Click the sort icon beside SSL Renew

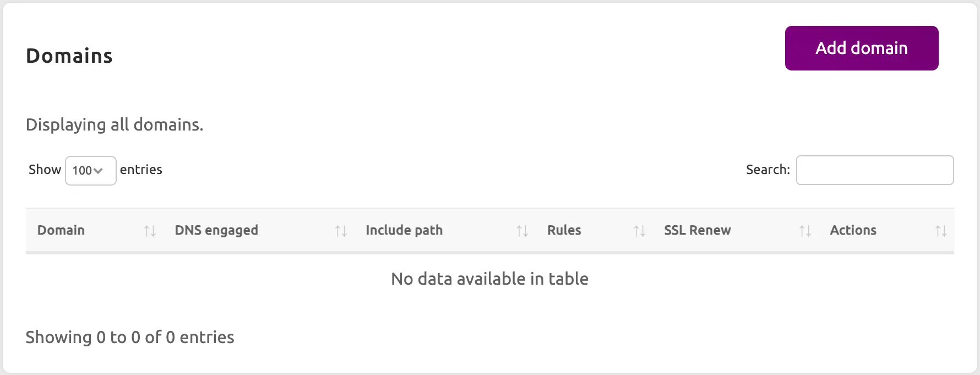[805, 231]
